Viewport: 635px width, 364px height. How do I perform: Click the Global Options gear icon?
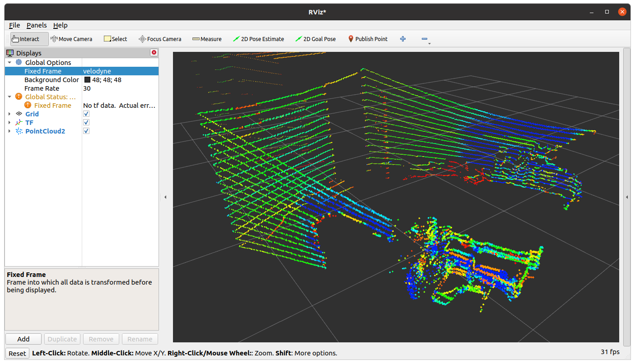point(19,62)
